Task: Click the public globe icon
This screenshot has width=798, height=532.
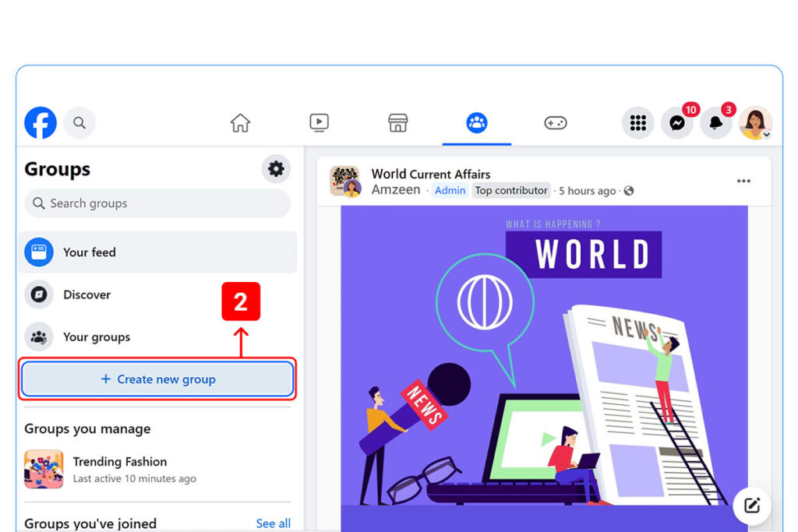Action: point(629,191)
